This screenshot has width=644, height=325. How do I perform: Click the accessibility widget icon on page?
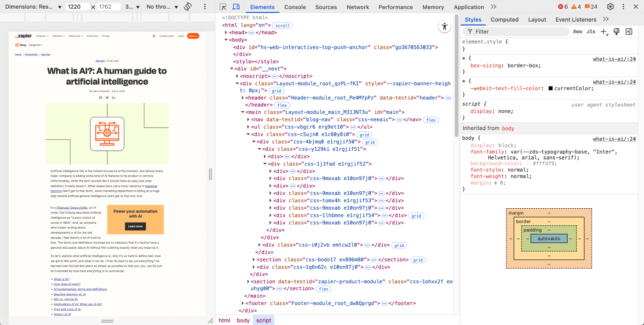(x=444, y=27)
